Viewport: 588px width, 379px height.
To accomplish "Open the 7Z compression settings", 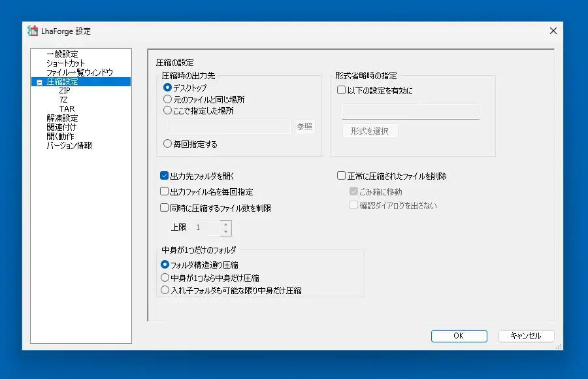I will [x=63, y=99].
